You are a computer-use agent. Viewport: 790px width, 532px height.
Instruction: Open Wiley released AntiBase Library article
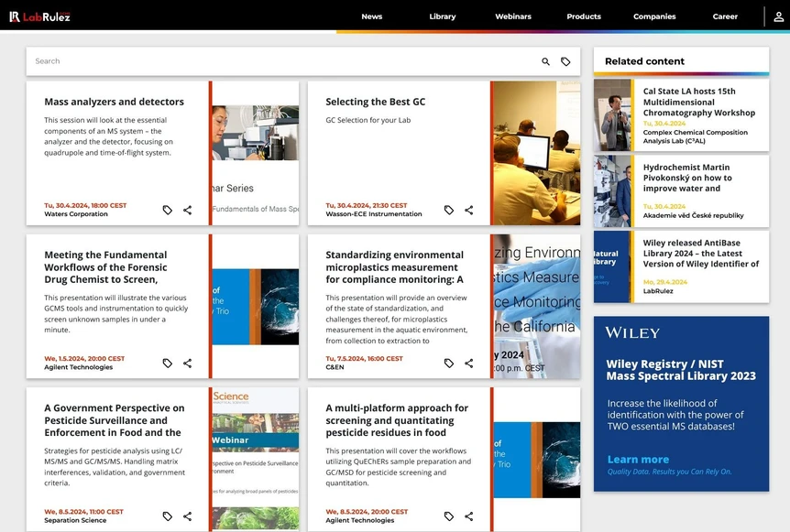701,253
